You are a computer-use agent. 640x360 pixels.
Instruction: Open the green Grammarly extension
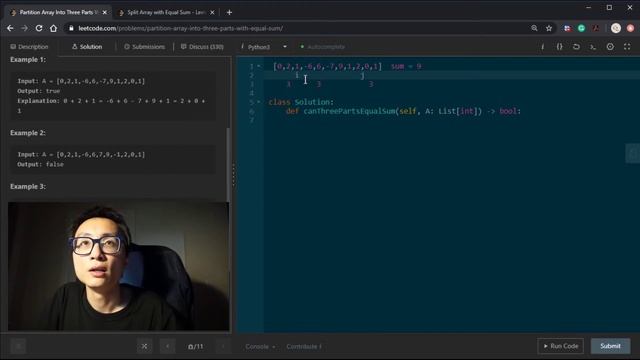(x=581, y=28)
